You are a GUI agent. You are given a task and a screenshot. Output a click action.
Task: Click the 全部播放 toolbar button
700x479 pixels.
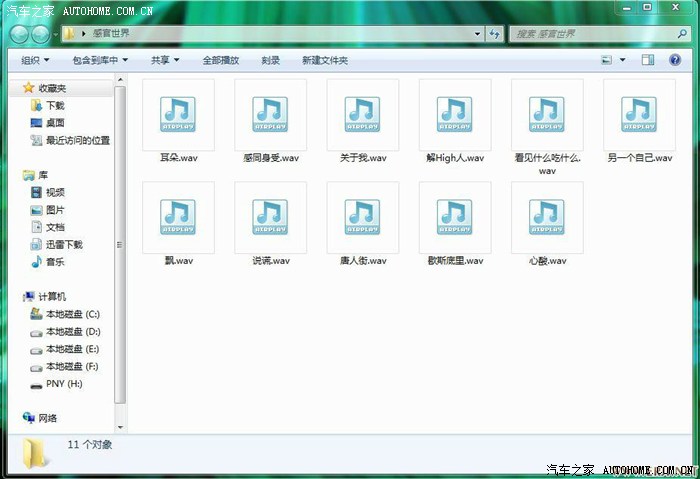point(221,60)
